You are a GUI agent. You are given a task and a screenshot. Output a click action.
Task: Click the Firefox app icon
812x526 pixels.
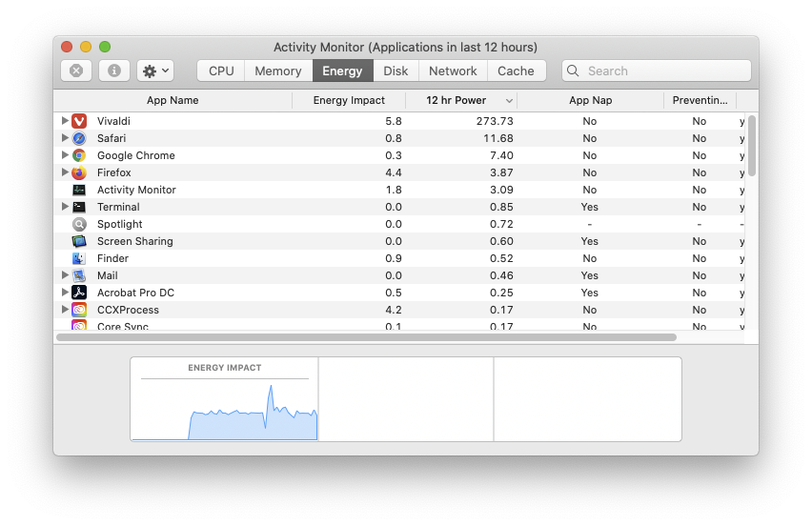(x=79, y=172)
